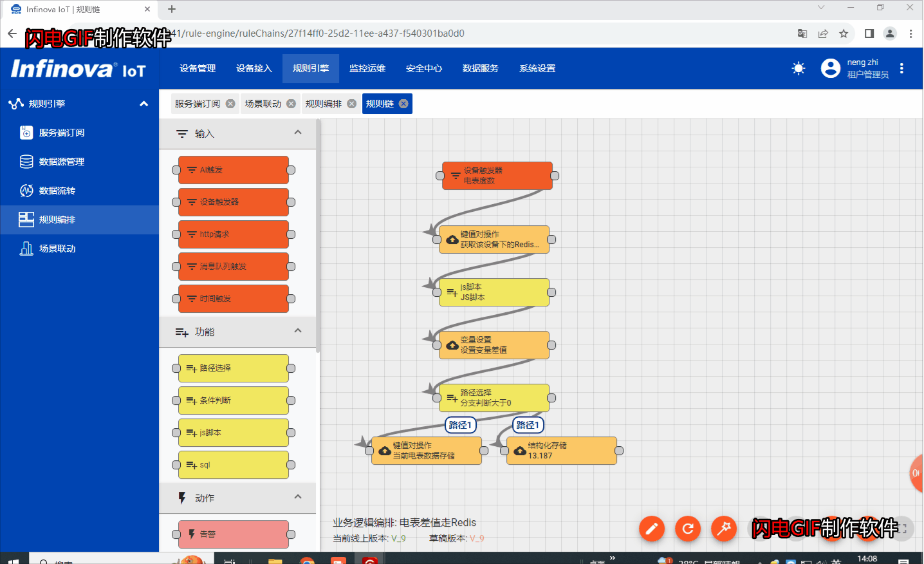924x564 pixels.
Task: Select the sql palette node
Action: [x=234, y=465]
